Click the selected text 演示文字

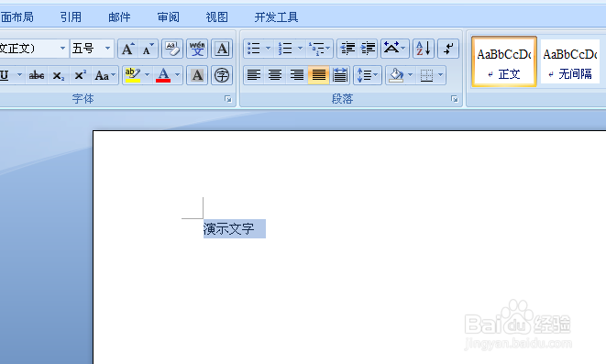click(229, 228)
